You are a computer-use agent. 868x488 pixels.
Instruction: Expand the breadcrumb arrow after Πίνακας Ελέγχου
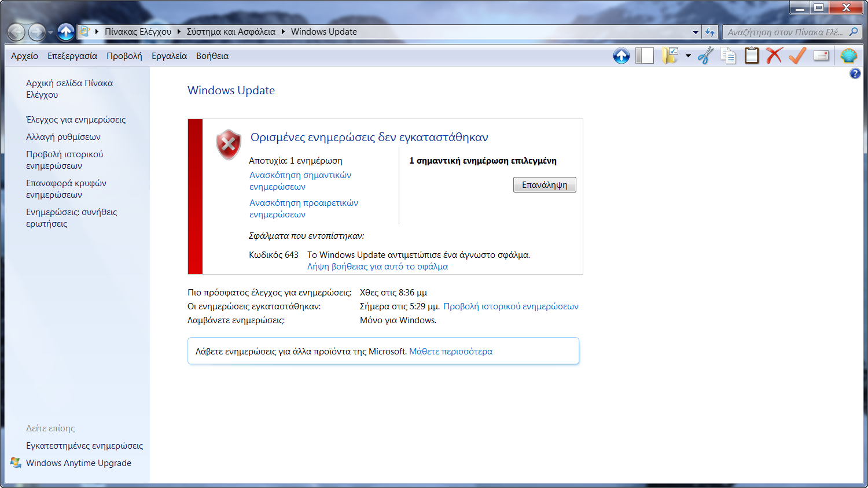click(x=179, y=32)
